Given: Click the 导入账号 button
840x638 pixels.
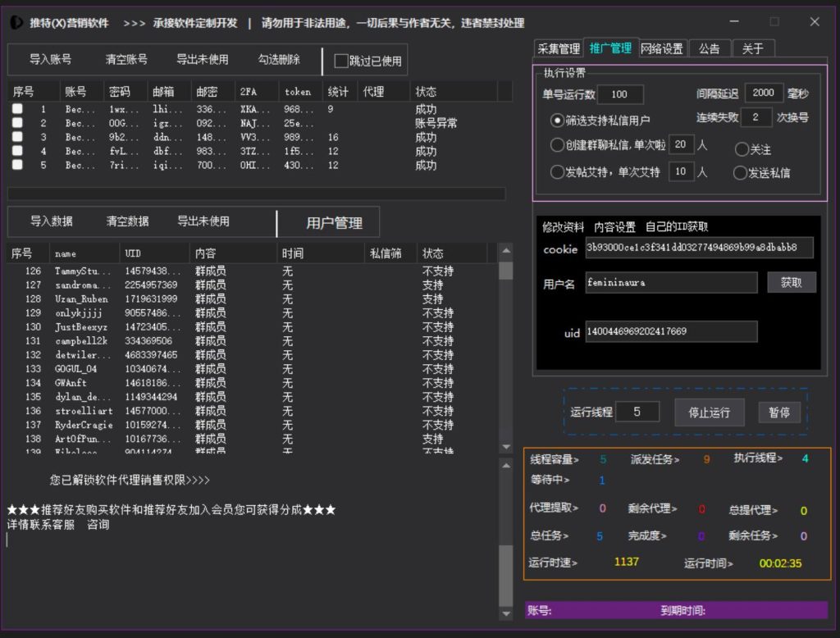Looking at the screenshot, I should (49, 58).
